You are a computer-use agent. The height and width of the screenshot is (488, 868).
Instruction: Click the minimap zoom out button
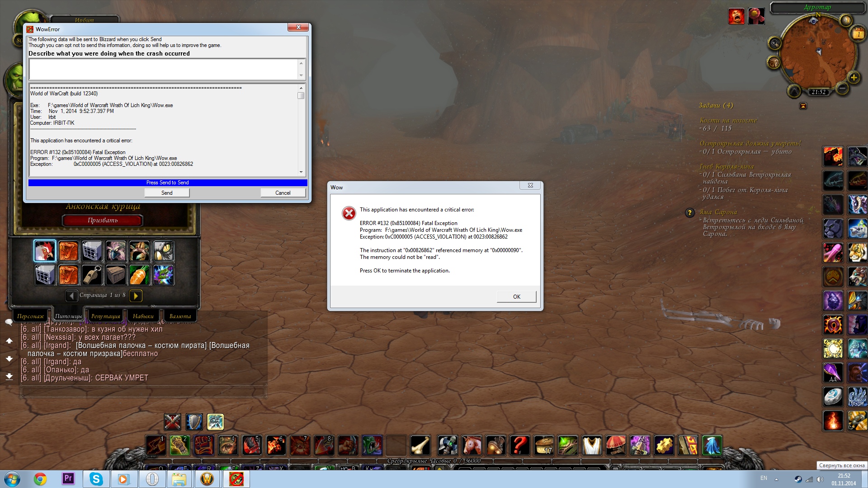click(842, 89)
